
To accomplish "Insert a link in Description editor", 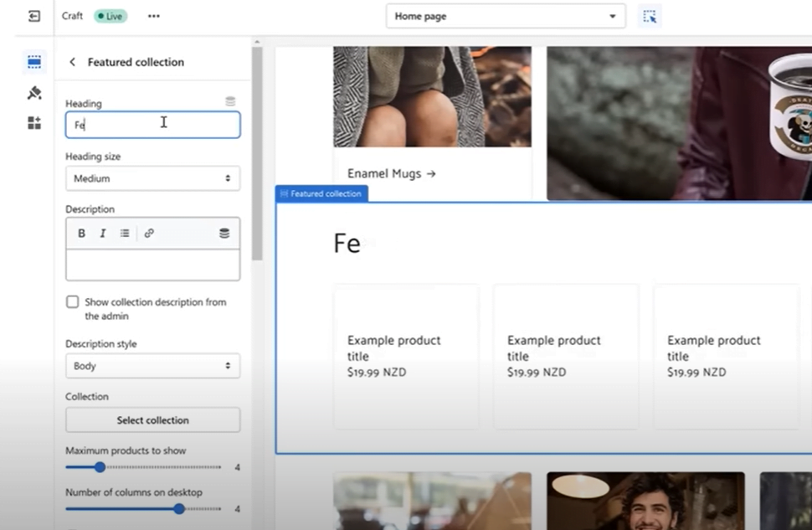I will coord(149,234).
